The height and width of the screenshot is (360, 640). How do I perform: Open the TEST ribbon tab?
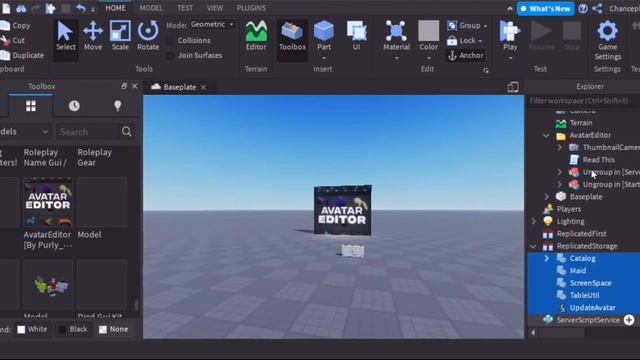[185, 8]
